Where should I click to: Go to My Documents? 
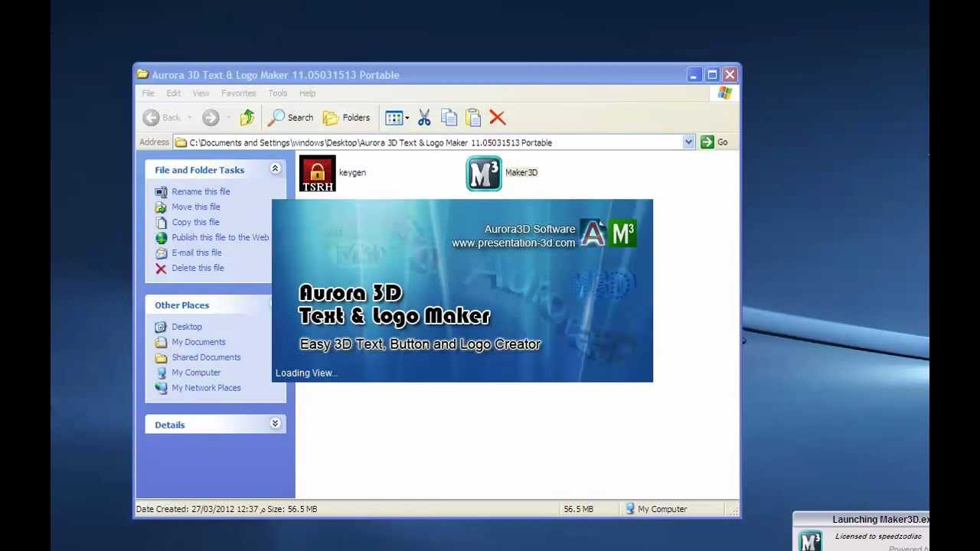coord(198,342)
